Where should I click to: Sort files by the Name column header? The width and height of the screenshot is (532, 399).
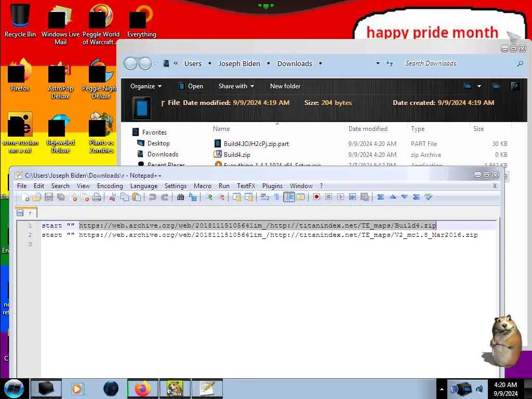pyautogui.click(x=221, y=129)
